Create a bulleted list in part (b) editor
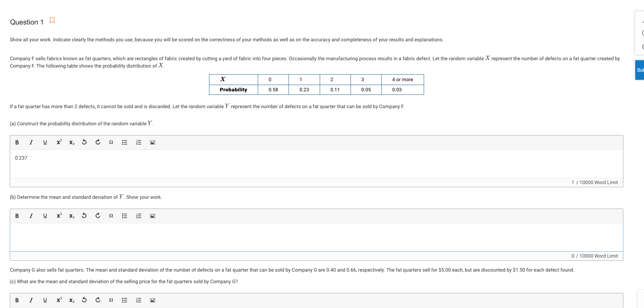Viewport: 644px width, 308px height. (x=124, y=216)
